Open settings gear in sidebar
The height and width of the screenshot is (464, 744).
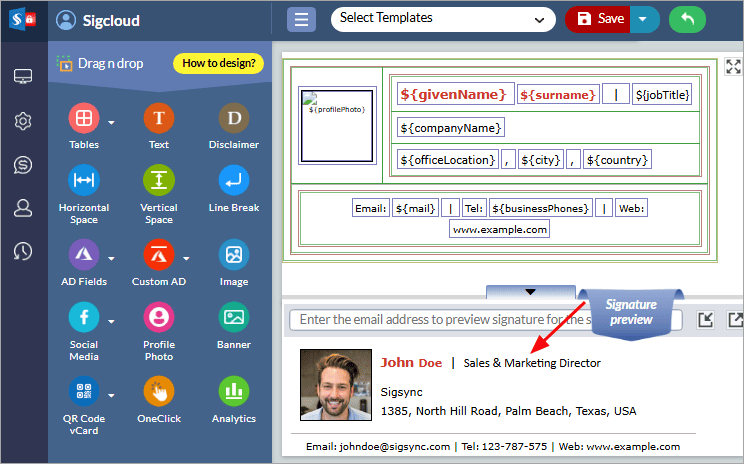pyautogui.click(x=23, y=121)
